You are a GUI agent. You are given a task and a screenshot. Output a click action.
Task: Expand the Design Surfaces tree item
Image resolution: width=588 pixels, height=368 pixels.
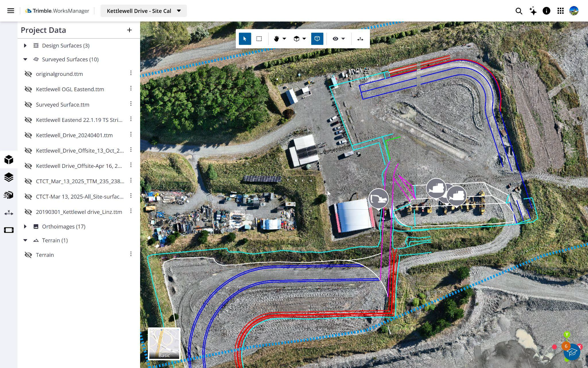click(x=25, y=45)
